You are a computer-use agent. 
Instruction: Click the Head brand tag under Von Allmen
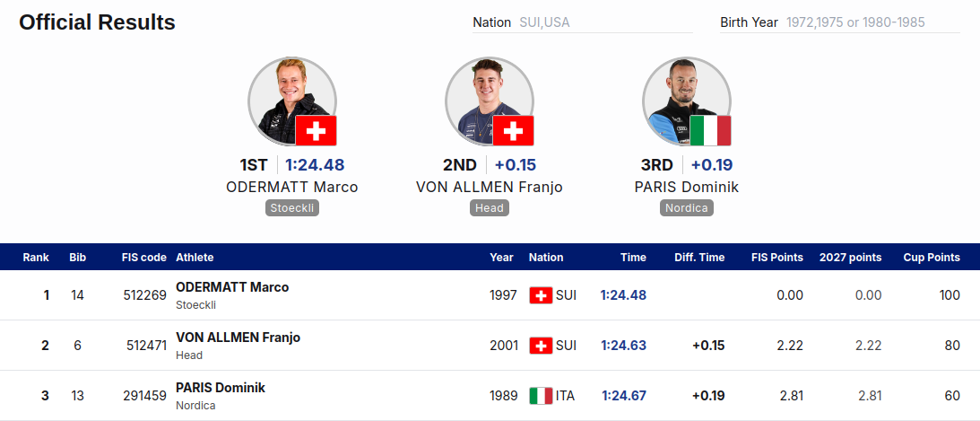point(490,208)
